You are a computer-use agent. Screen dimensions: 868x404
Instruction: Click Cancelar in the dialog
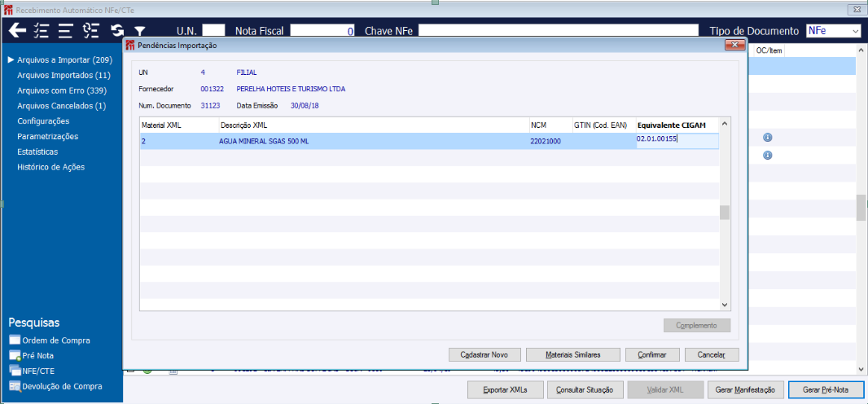click(712, 354)
